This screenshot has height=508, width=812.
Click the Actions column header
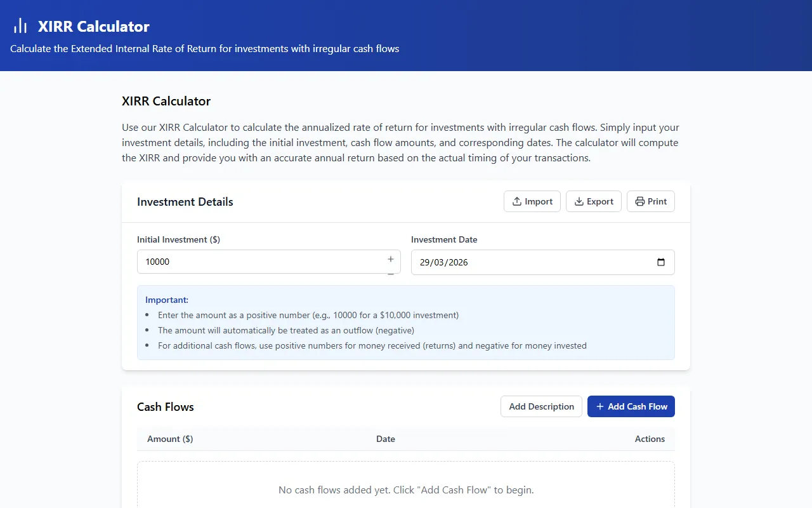650,439
